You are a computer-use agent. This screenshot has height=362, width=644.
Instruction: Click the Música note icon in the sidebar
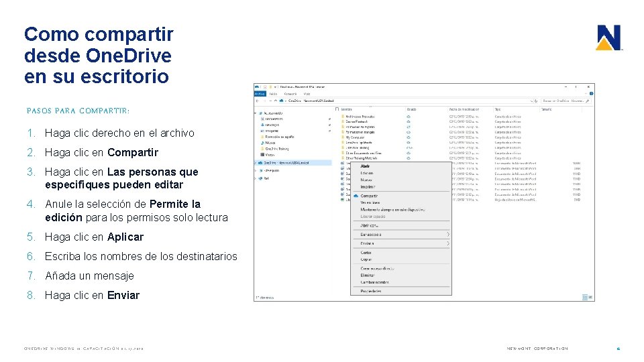coord(262,143)
